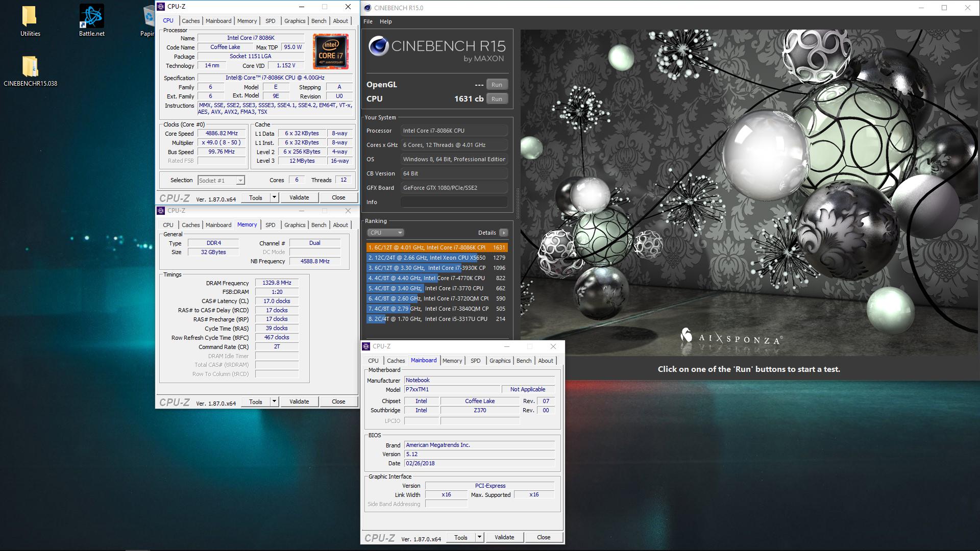Screen dimensions: 980x551
Task: Click Tools button in Memory CPU-Z window
Action: click(256, 402)
